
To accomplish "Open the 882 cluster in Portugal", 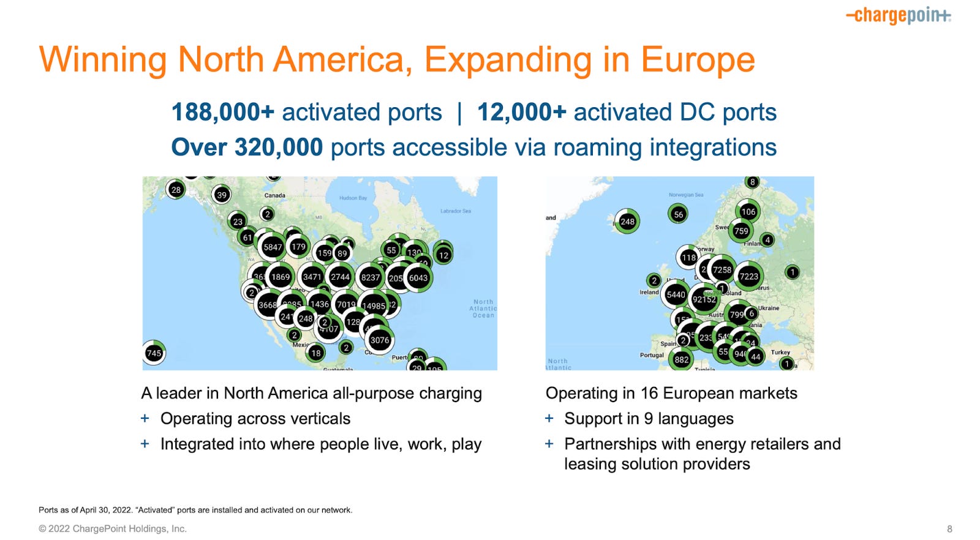I will point(682,360).
